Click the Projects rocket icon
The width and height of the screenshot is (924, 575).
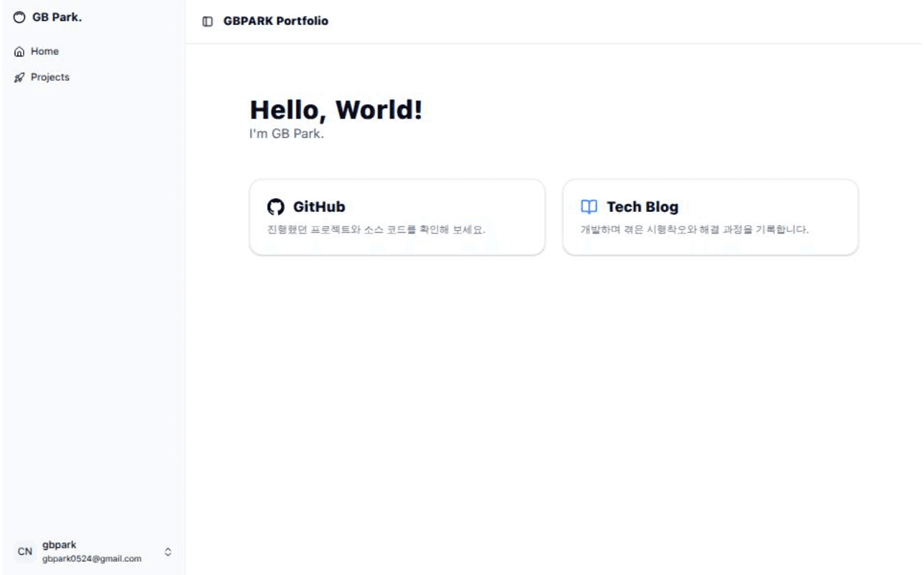point(20,77)
